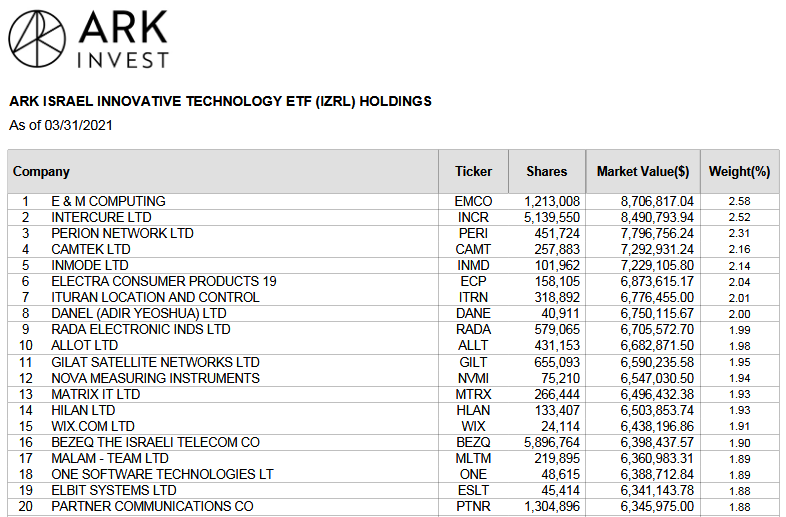Screen dimensions: 786x517
Task: Click the RADA ticker cell
Action: coord(473,329)
